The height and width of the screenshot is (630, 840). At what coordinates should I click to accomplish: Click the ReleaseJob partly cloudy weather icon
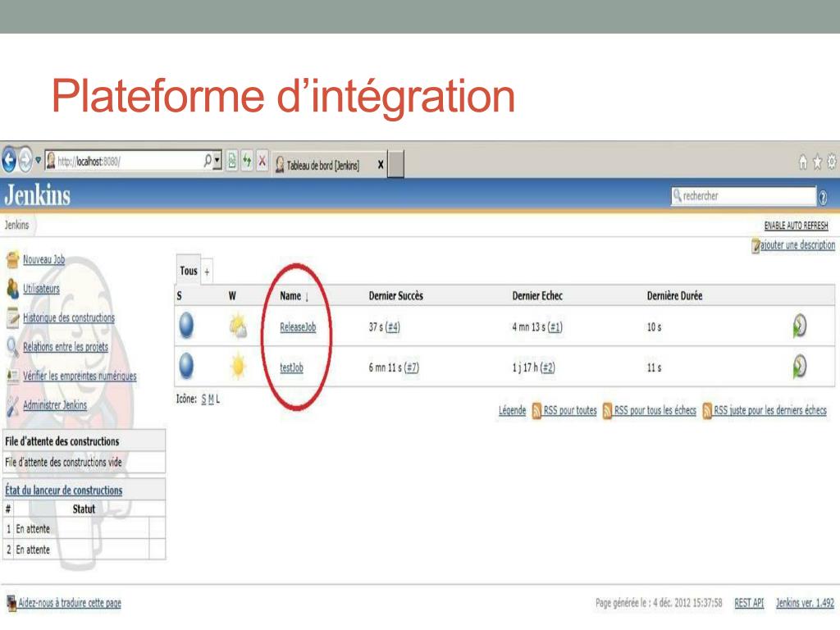coord(238,326)
